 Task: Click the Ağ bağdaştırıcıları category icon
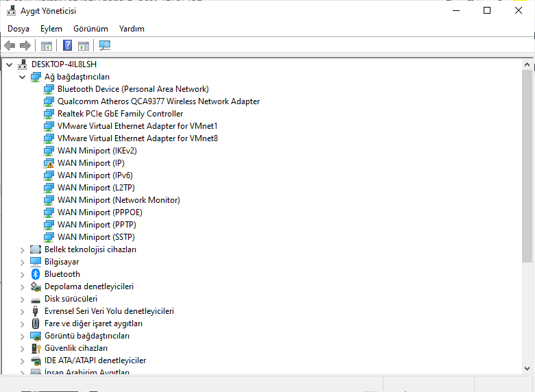36,77
